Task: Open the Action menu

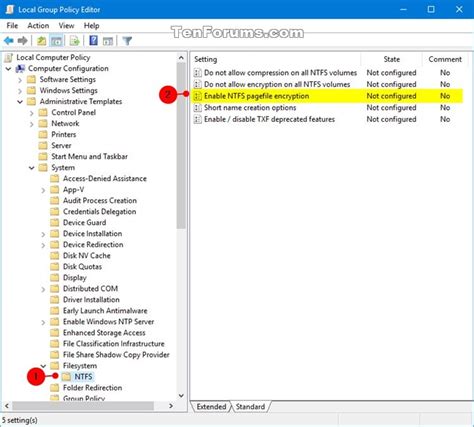Action: click(x=38, y=26)
